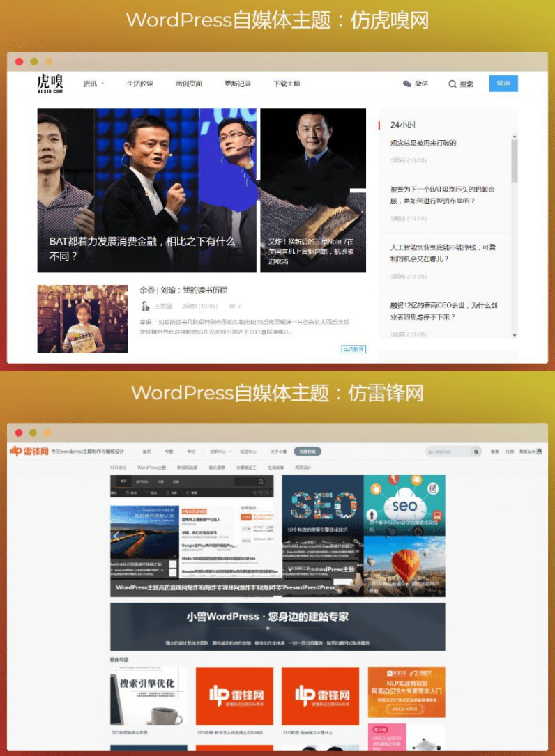Screen dimensions: 555x756
Task: Open the BAT consumer finance featured image
Action: [146, 190]
